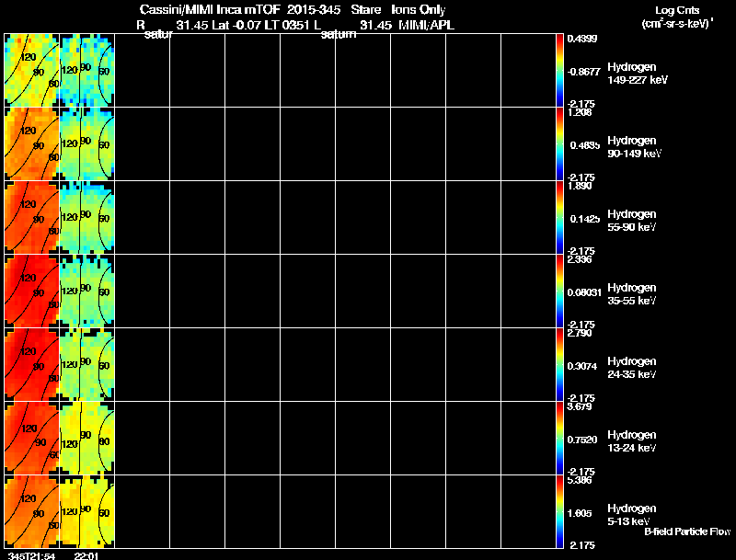Click the B-field Particle Flow text
This screenshot has width=736, height=560.
coord(687,531)
